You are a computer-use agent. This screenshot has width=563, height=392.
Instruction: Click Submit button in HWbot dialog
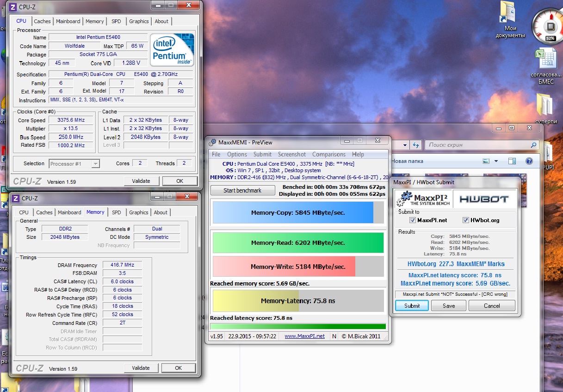412,305
